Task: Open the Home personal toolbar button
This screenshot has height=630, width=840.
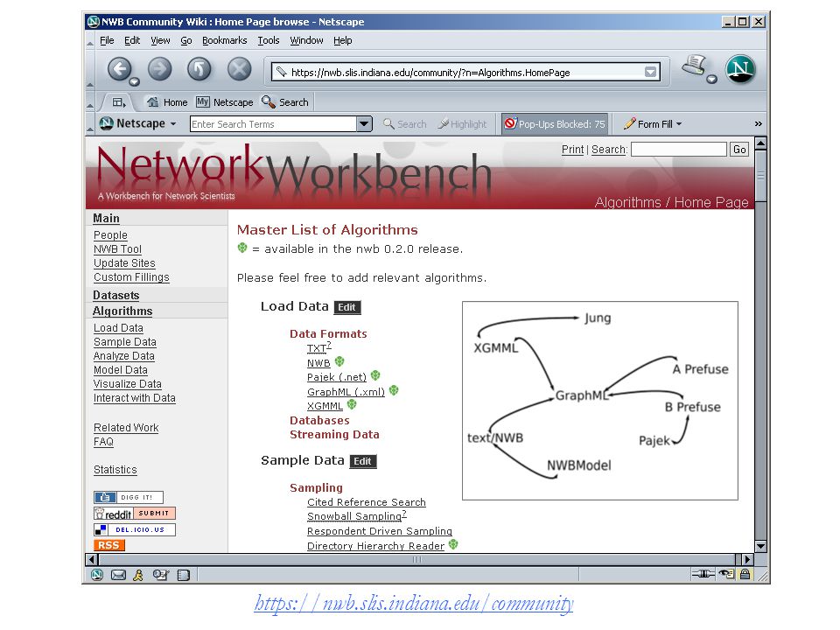Action: click(167, 101)
